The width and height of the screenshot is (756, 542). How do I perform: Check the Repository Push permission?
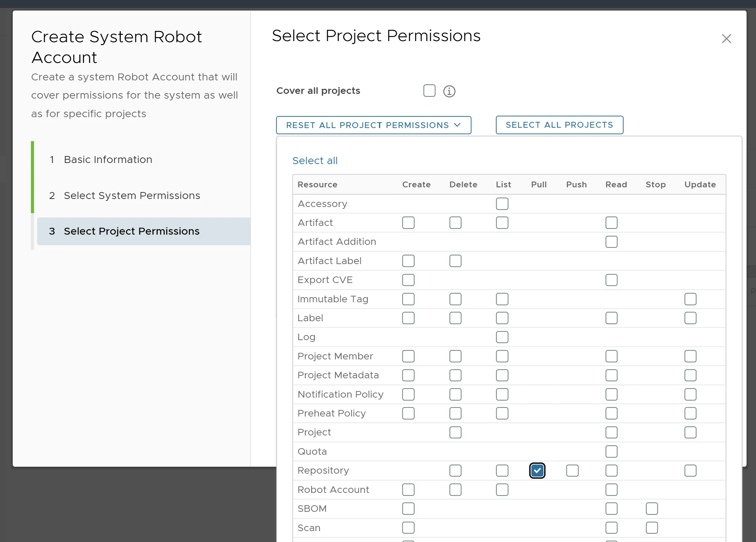click(572, 471)
